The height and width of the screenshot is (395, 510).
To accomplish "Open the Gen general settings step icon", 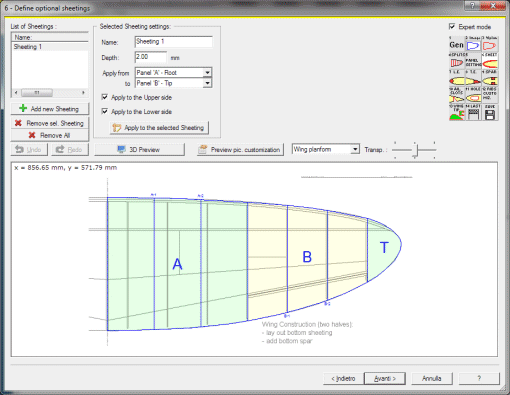I will (456, 44).
